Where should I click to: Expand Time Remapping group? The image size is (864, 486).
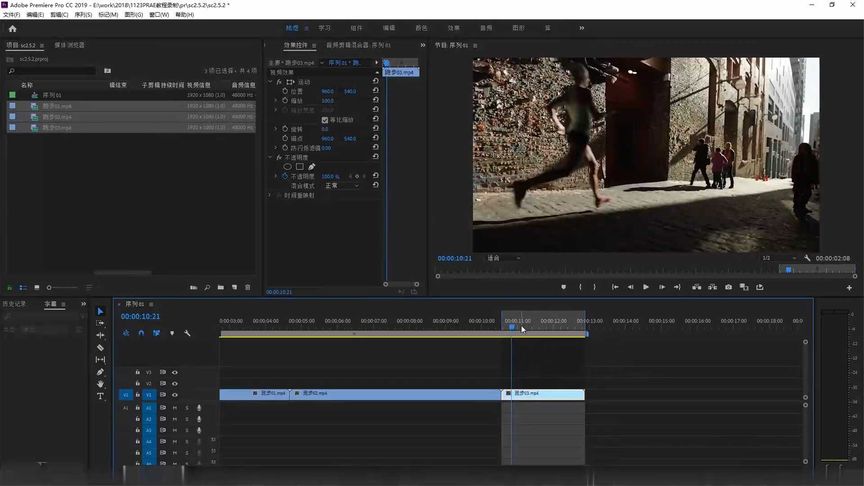(271, 195)
